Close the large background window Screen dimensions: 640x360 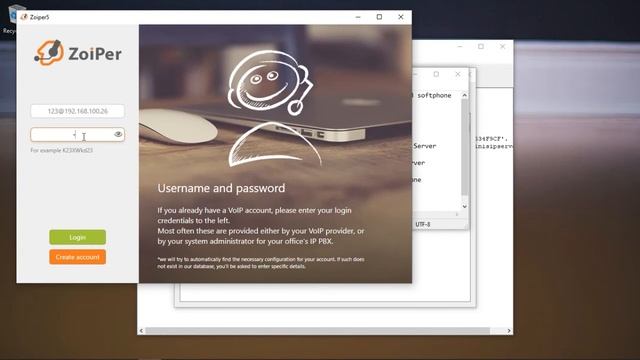pyautogui.click(x=502, y=47)
